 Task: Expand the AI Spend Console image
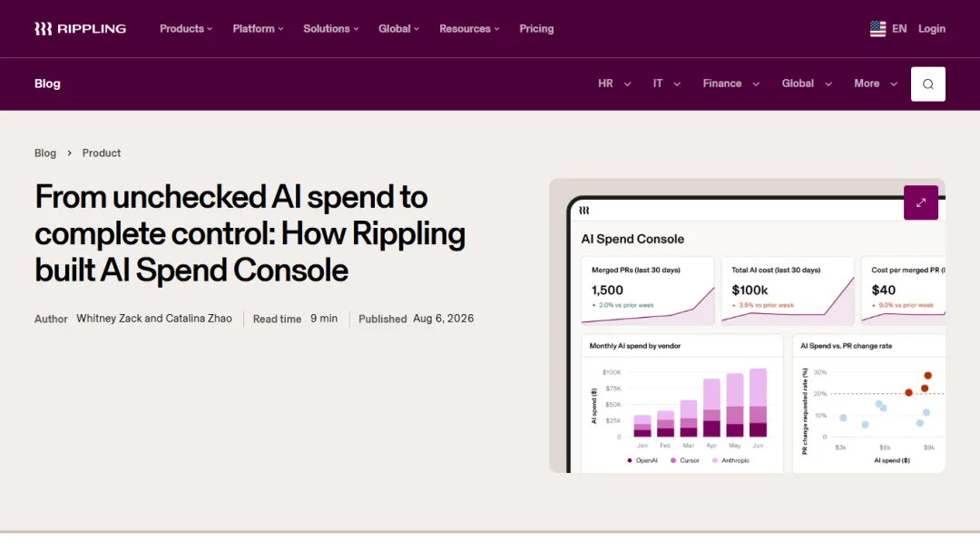pyautogui.click(x=920, y=202)
